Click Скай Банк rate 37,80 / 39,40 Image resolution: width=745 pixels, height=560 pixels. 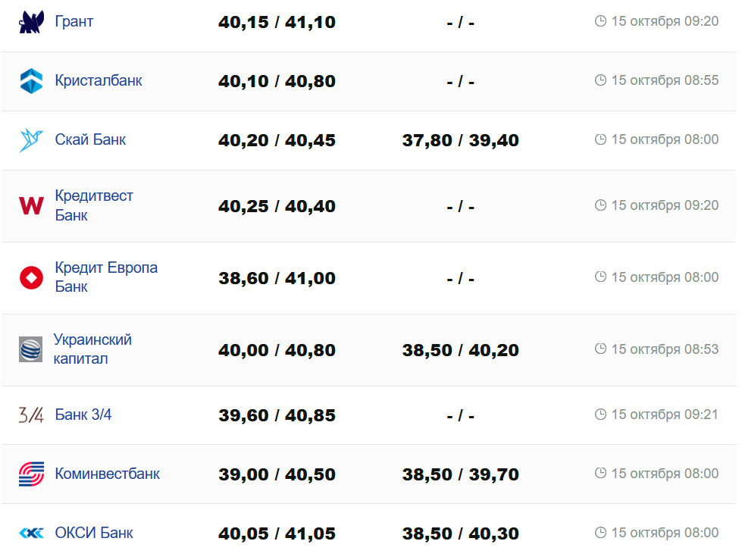point(461,140)
